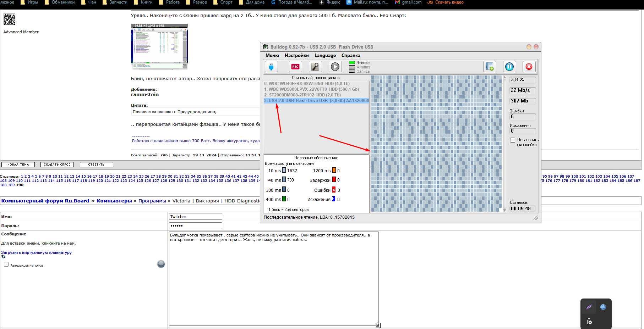Open the Справка help menu
Viewport: 644px width, 329px height.
pos(351,56)
